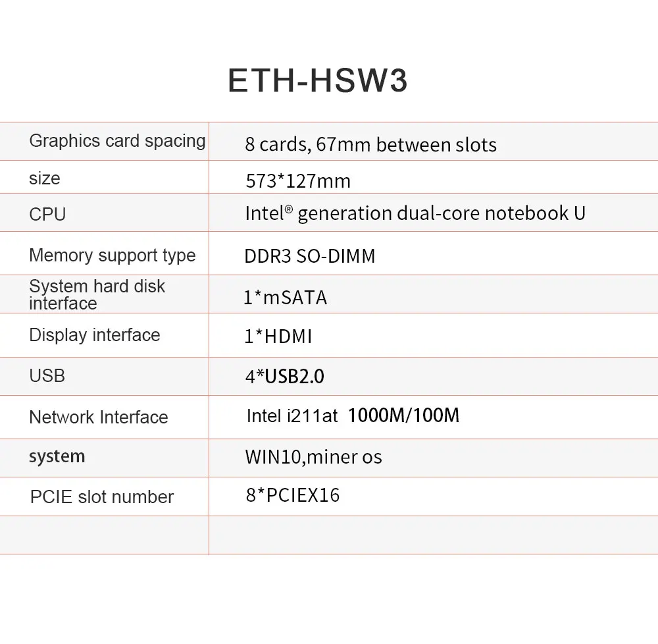658x644 pixels.
Task: Select the Display interface label
Action: tap(94, 335)
